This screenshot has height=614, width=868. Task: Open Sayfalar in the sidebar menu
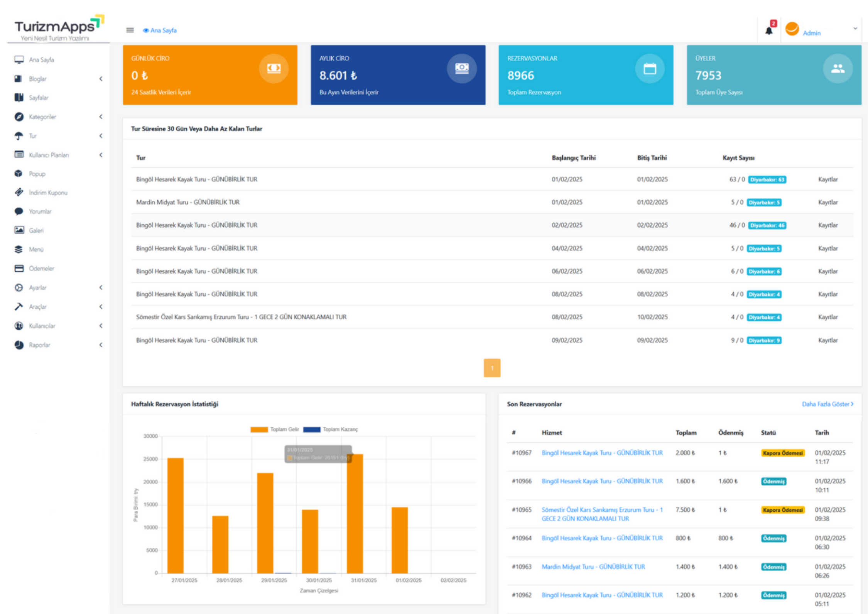(39, 98)
